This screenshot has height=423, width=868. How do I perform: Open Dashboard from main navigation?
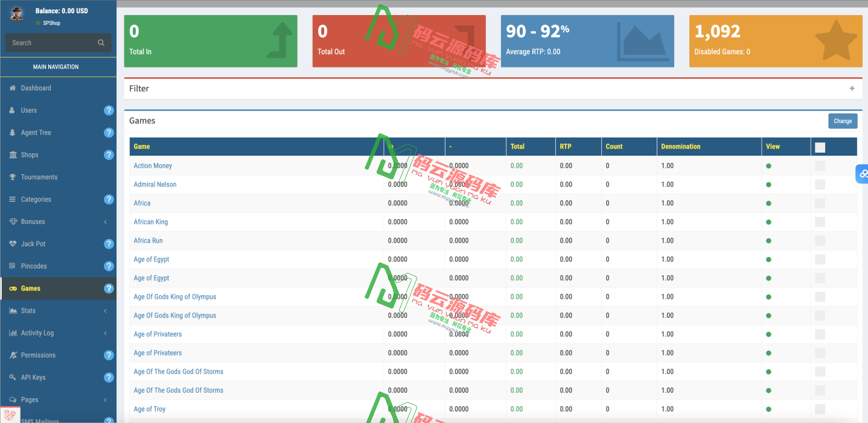(36, 88)
